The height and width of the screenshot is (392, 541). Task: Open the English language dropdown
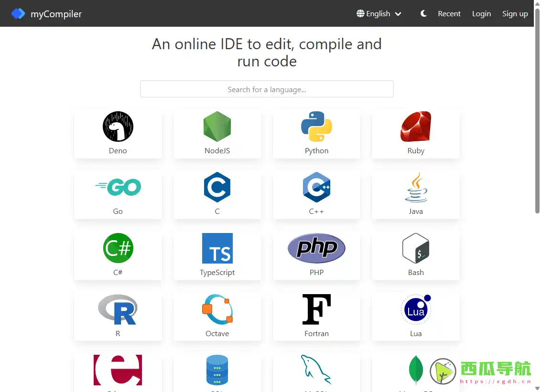(x=379, y=13)
